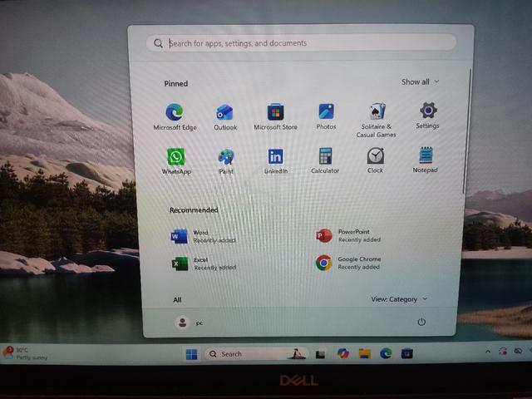The height and width of the screenshot is (399, 532).
Task: Open recently added PowerPoint
Action: [348, 235]
